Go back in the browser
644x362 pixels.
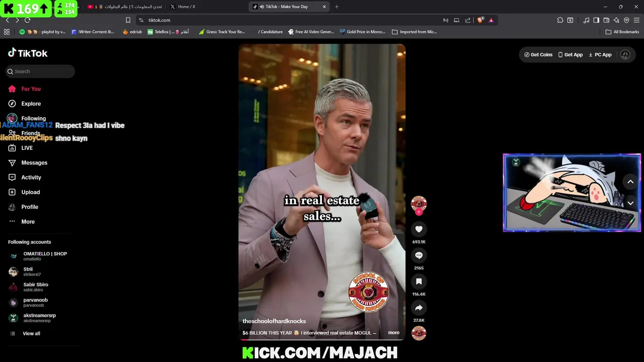click(7, 20)
